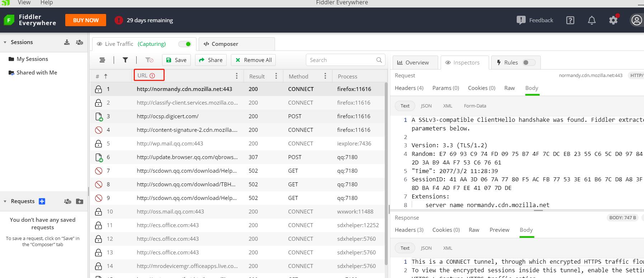Select request Body Form-Data view
The width and height of the screenshot is (644, 278).
pyautogui.click(x=475, y=106)
